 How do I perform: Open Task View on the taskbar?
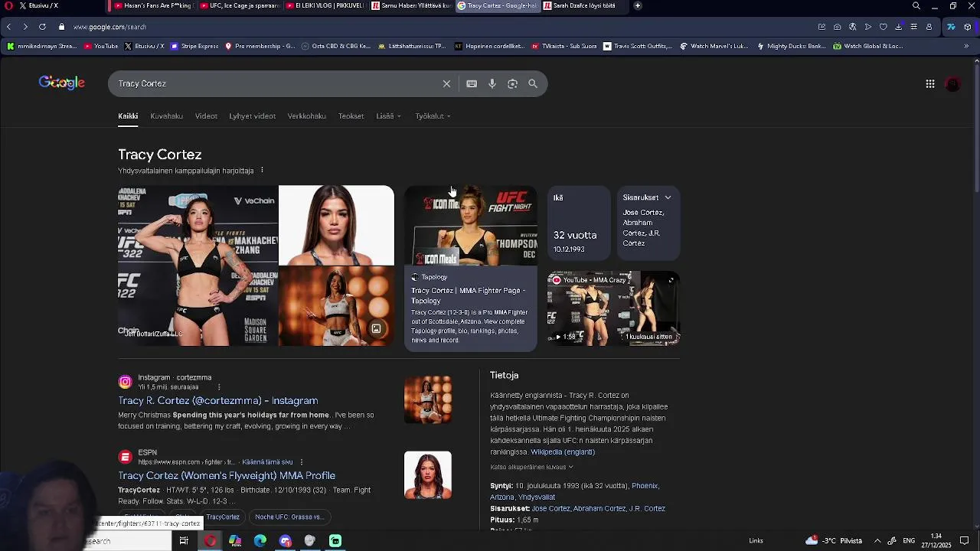(x=184, y=541)
